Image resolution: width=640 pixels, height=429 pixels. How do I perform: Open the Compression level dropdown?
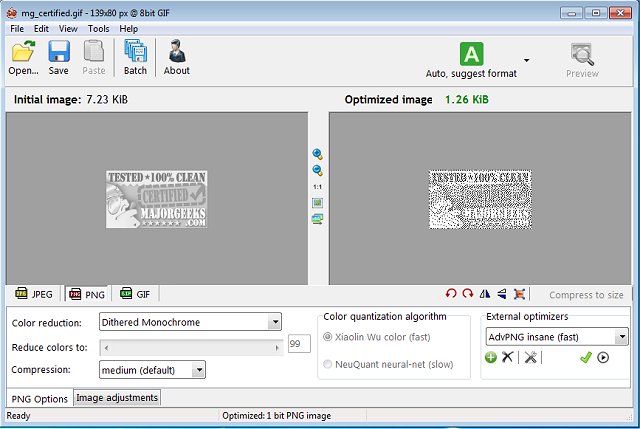[x=152, y=370]
